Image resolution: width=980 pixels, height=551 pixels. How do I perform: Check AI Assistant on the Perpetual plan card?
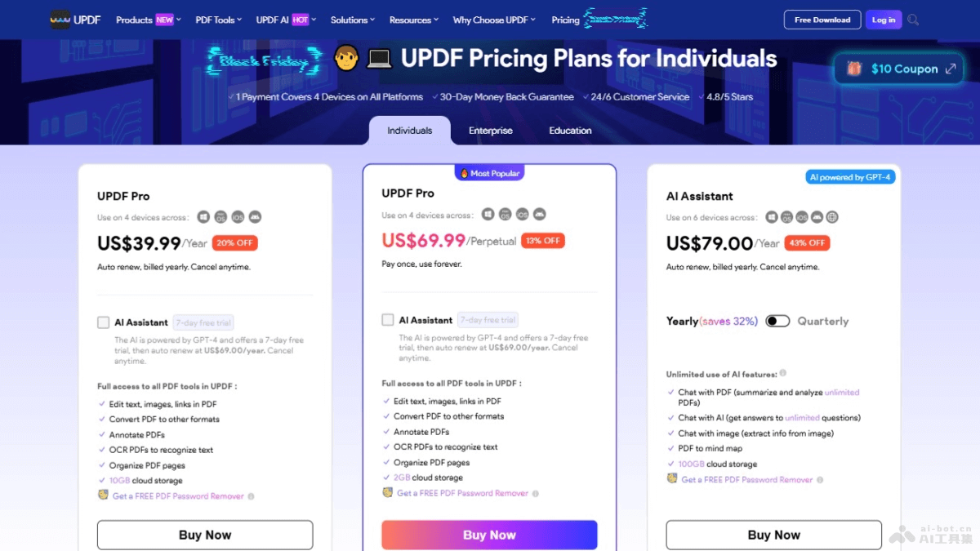coord(388,319)
